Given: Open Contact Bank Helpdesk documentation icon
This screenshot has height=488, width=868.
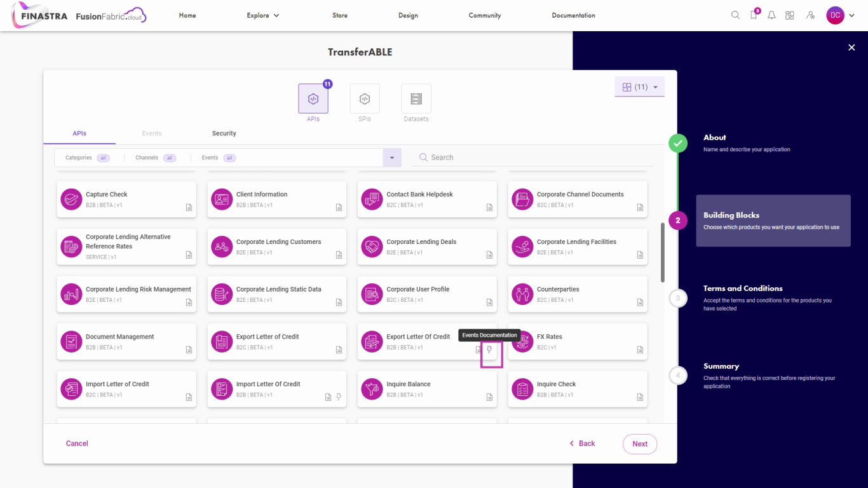Looking at the screenshot, I should point(489,208).
